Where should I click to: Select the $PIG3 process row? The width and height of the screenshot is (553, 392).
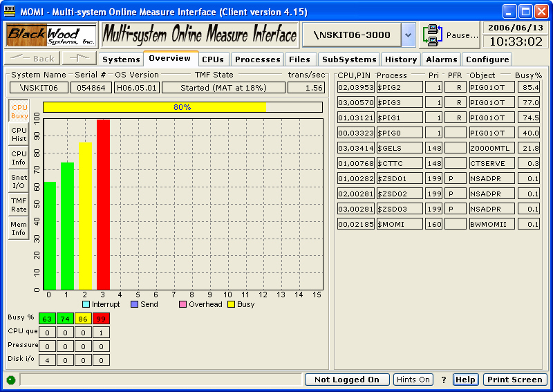click(x=438, y=102)
